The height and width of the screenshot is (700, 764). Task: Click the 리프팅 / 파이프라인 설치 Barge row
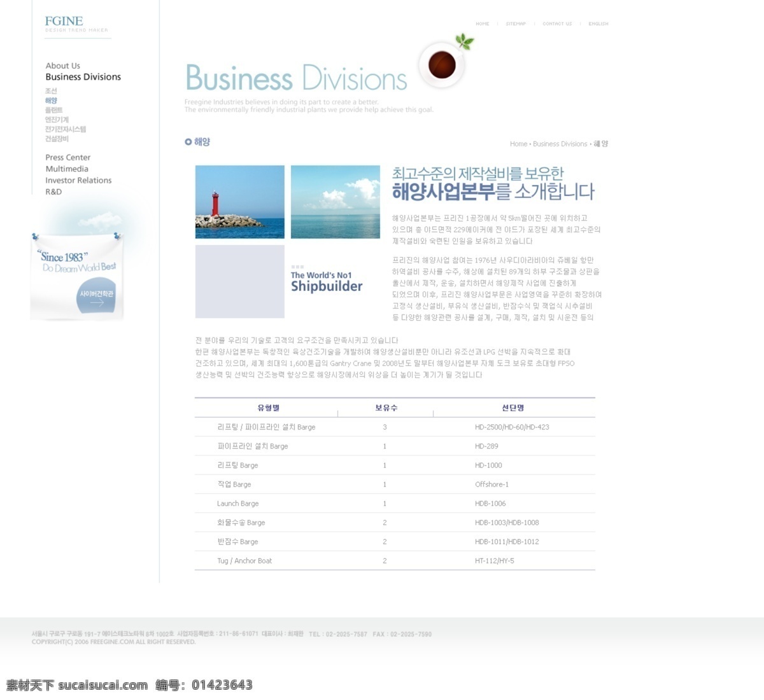pos(395,427)
